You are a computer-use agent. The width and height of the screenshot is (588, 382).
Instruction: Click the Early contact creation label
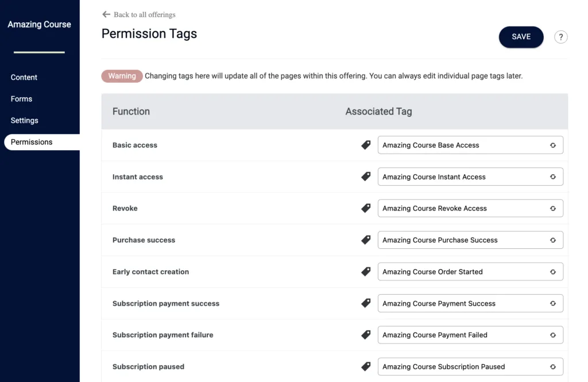click(x=151, y=271)
